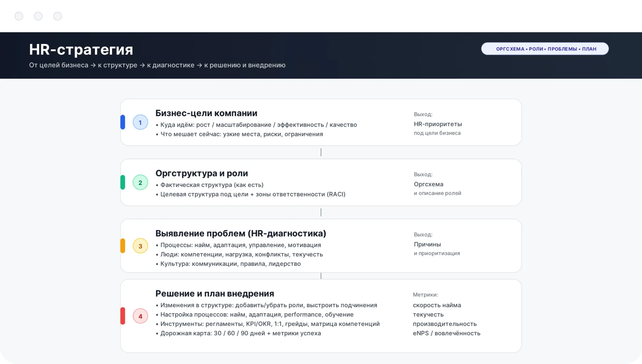Click the green accent bar on card 2
Screen dimensions: 642x364
[123, 183]
